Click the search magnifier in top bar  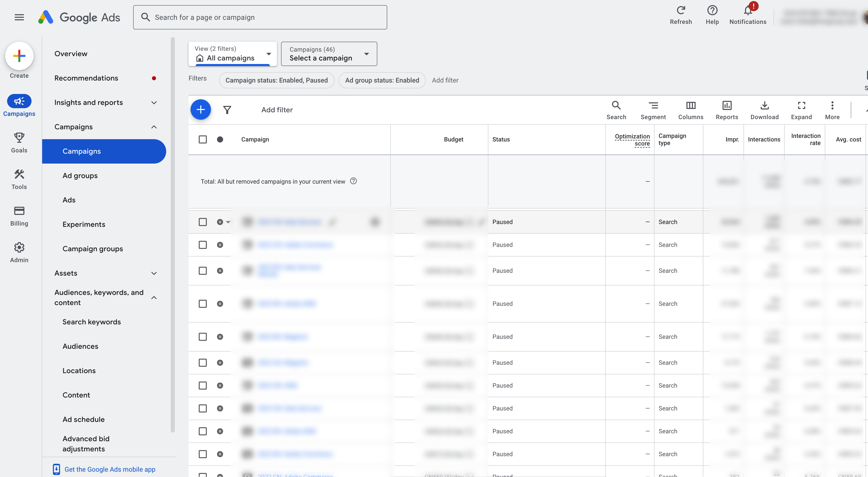tap(145, 17)
